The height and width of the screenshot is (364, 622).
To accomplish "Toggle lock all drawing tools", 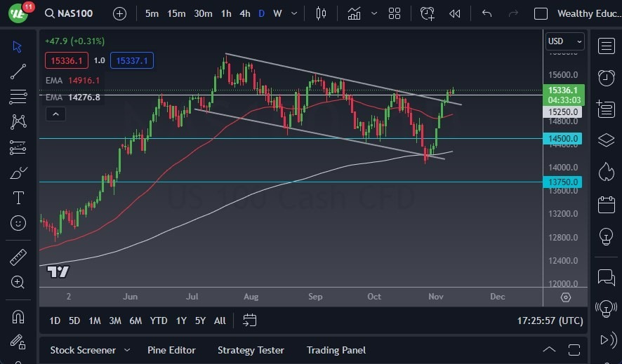I will (18, 342).
